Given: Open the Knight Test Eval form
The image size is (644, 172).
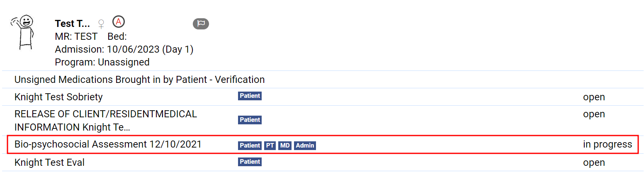Looking at the screenshot, I should point(49,162).
